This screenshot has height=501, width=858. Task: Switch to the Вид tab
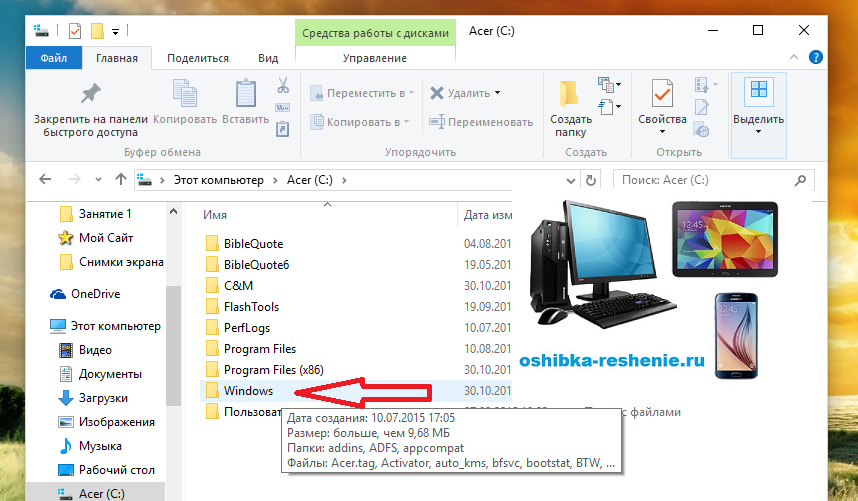[268, 58]
